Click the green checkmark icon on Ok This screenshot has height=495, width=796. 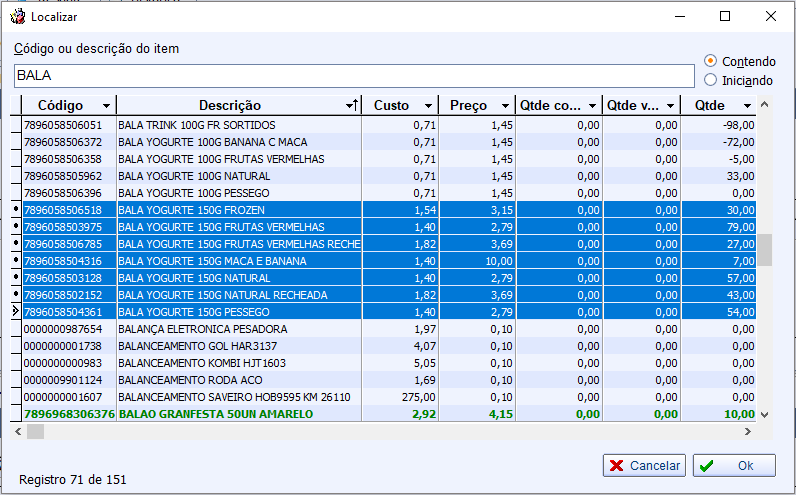pyautogui.click(x=707, y=466)
